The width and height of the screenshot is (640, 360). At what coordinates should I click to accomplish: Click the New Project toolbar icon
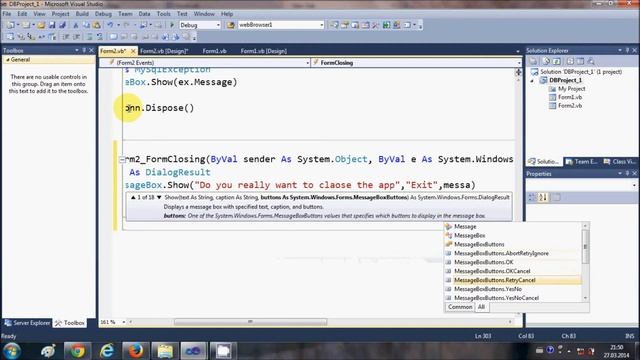coord(10,25)
